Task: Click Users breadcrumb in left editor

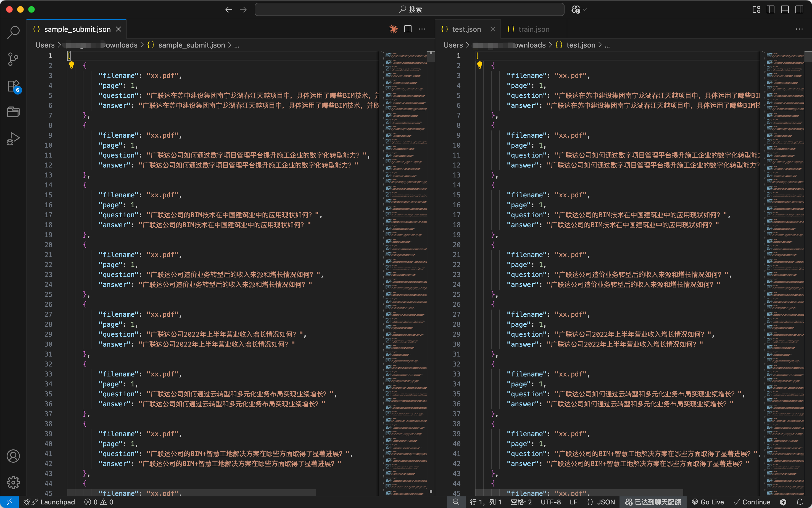Action: (45, 45)
